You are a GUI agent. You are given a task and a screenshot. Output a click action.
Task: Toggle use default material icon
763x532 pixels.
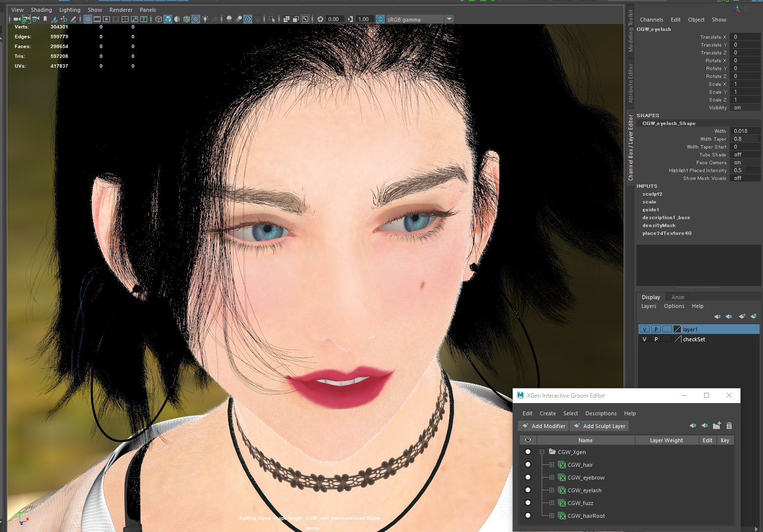coord(177,19)
